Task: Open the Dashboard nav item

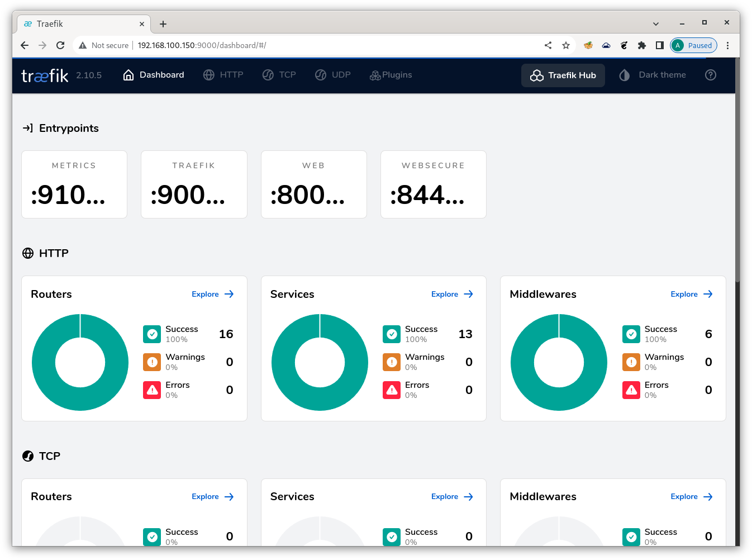Action: (x=154, y=75)
